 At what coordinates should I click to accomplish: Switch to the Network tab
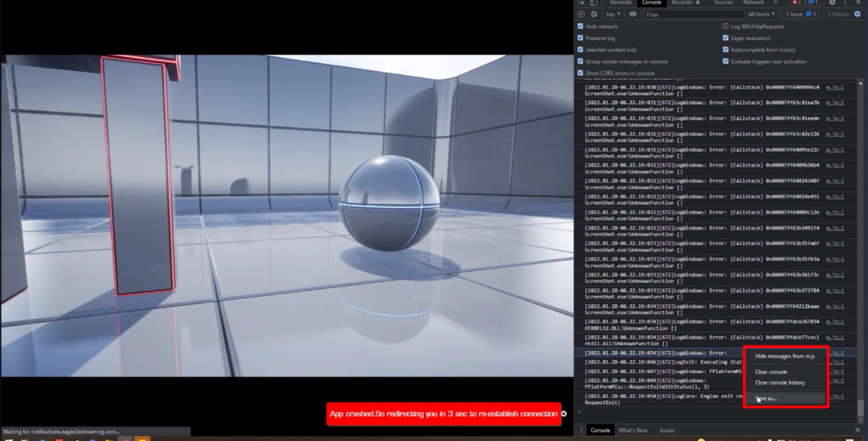click(753, 3)
